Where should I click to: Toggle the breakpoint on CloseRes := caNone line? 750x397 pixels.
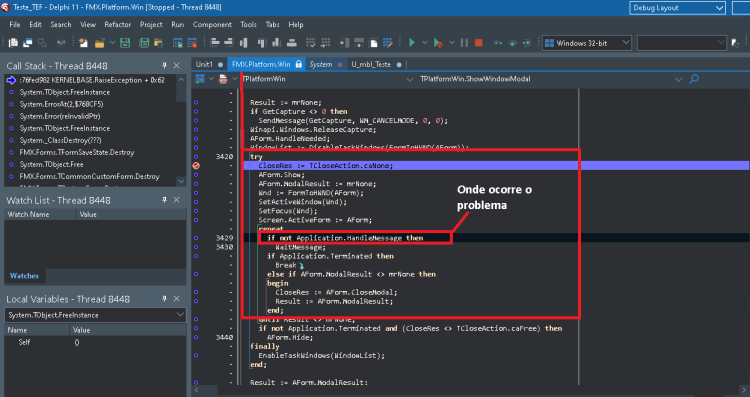pyautogui.click(x=196, y=165)
